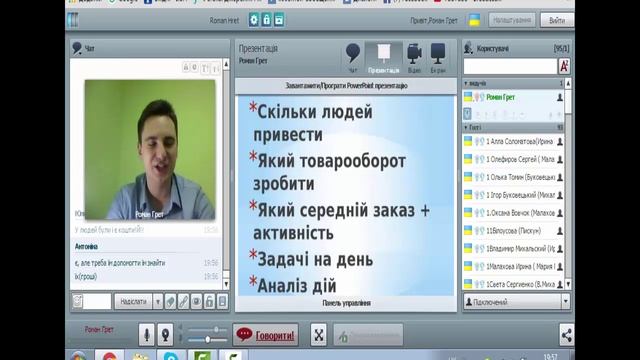Open the Екран screen sharing tab
This screenshot has width=640, height=360.
(438, 58)
